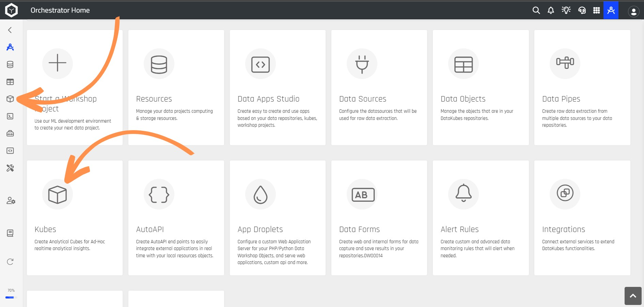Open the wrench tools icon in sidebar
The height and width of the screenshot is (307, 644).
pos(10,168)
